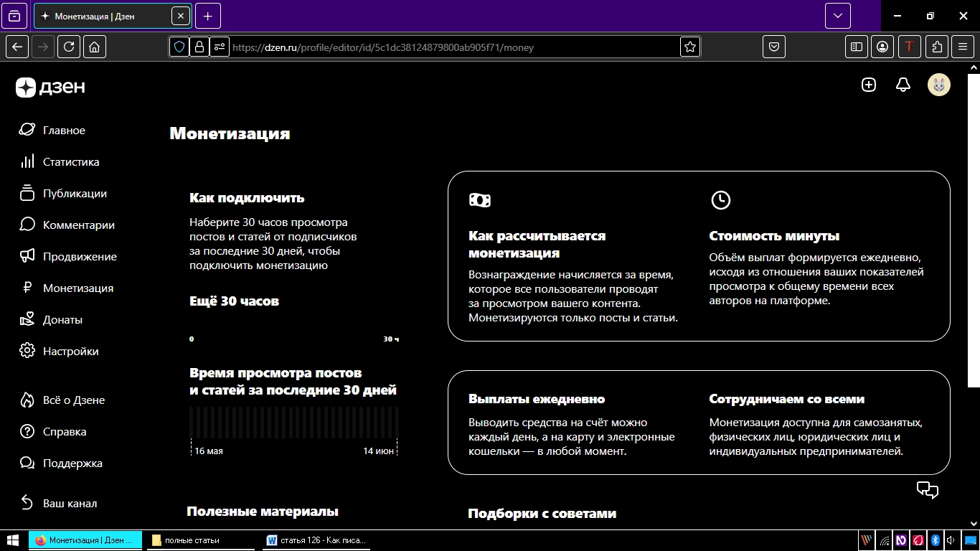Viewport: 980px width, 551px height.
Task: Open Поддержка support link
Action: (62, 463)
